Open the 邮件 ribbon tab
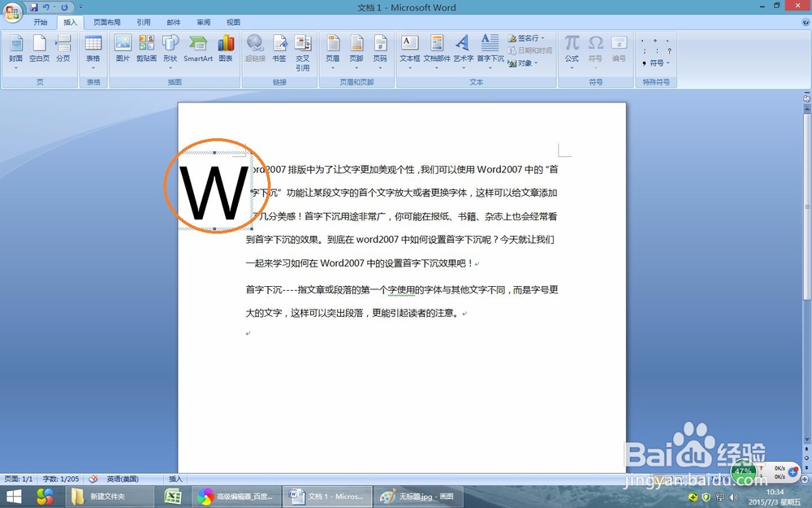Image resolution: width=812 pixels, height=508 pixels. tap(174, 22)
